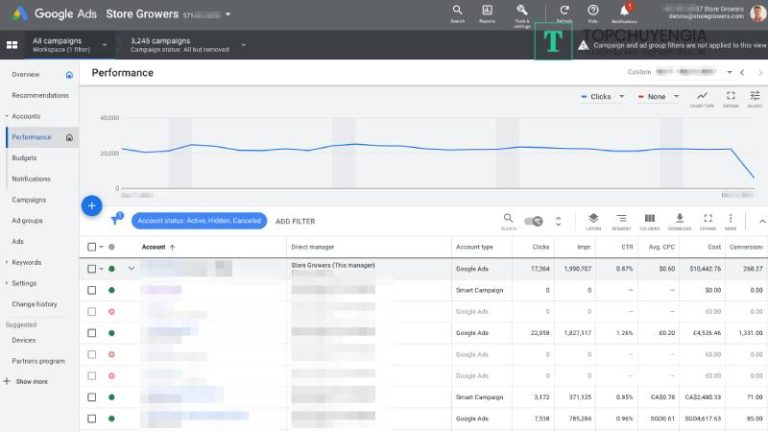768x432 pixels.
Task: Check the row with 3,172 clicks
Action: [x=92, y=397]
